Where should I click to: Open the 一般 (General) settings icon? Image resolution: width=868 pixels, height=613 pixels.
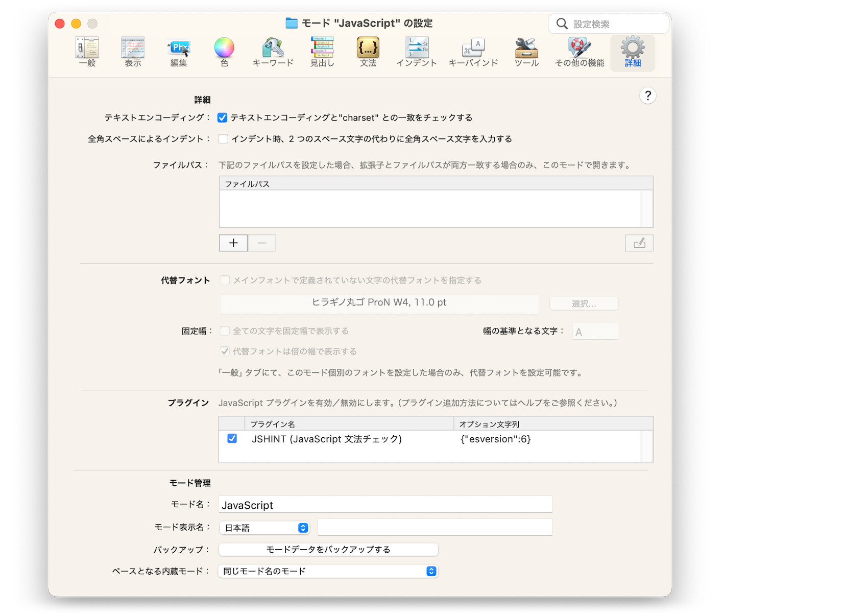[87, 52]
